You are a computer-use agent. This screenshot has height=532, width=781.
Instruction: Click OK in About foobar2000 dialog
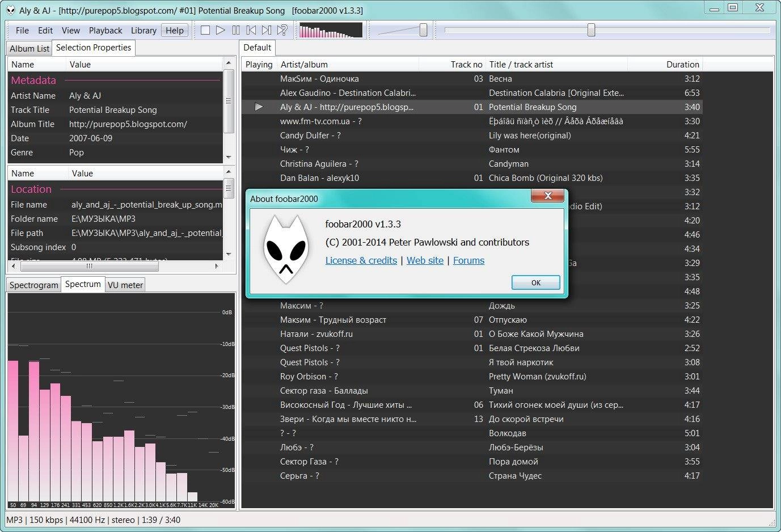(x=536, y=282)
